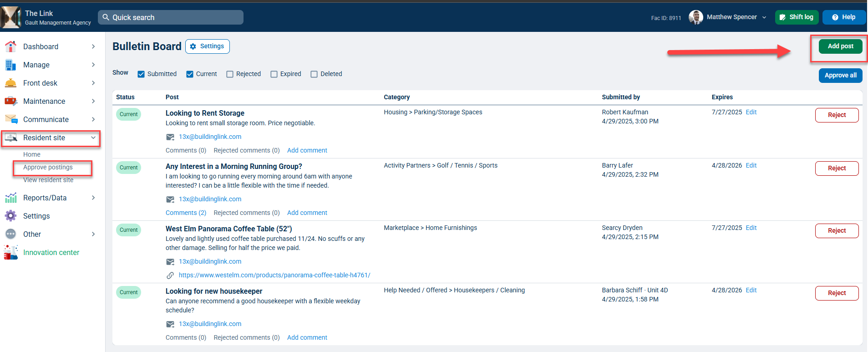
Task: Open the westelm.com panorama coffee table link
Action: (x=274, y=275)
